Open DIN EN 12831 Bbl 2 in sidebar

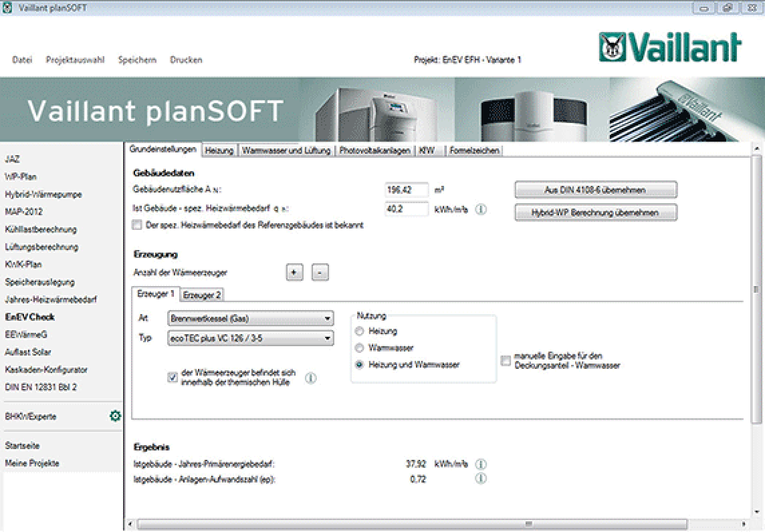click(x=41, y=387)
